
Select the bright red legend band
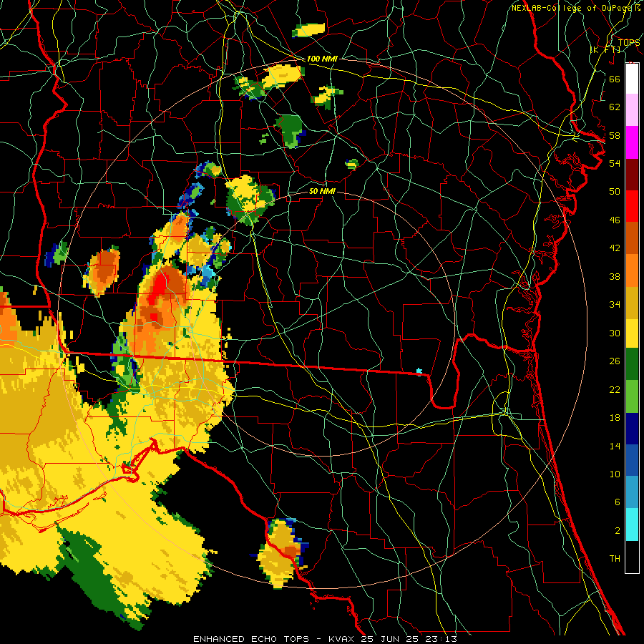coord(632,206)
